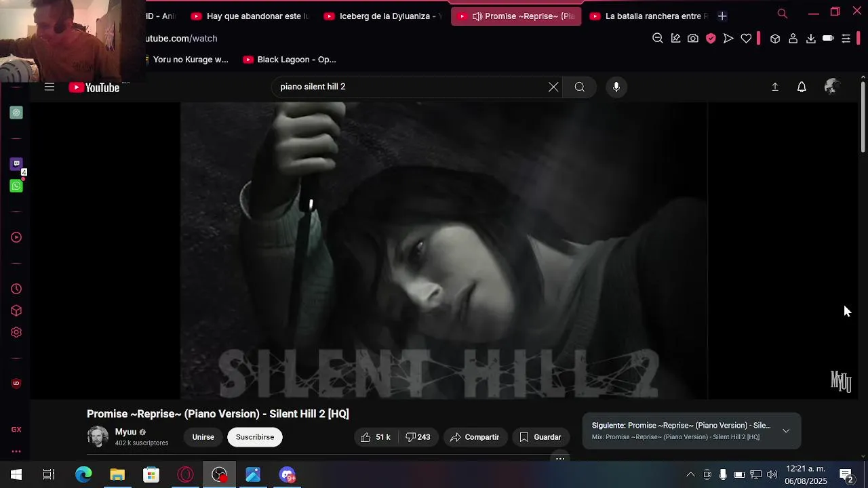Go to the YouTube home logo
The width and height of the screenshot is (868, 488).
[x=94, y=87]
